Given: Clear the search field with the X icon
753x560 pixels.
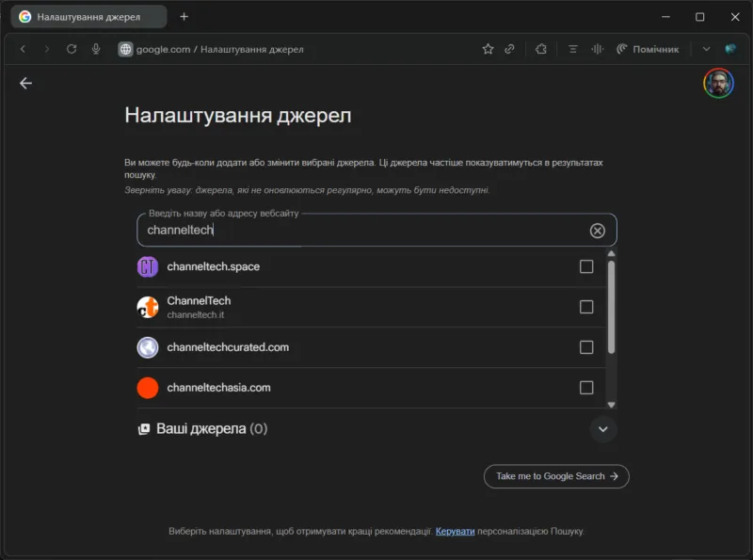Looking at the screenshot, I should pyautogui.click(x=598, y=231).
